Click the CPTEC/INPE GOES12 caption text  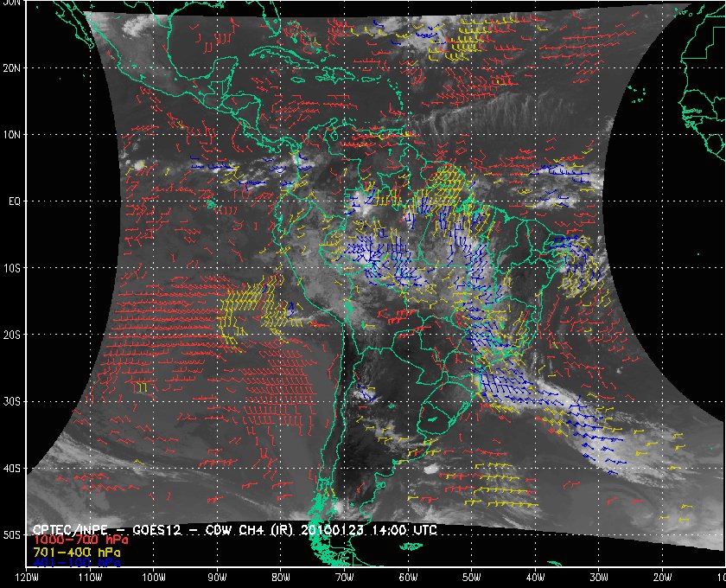click(x=235, y=529)
